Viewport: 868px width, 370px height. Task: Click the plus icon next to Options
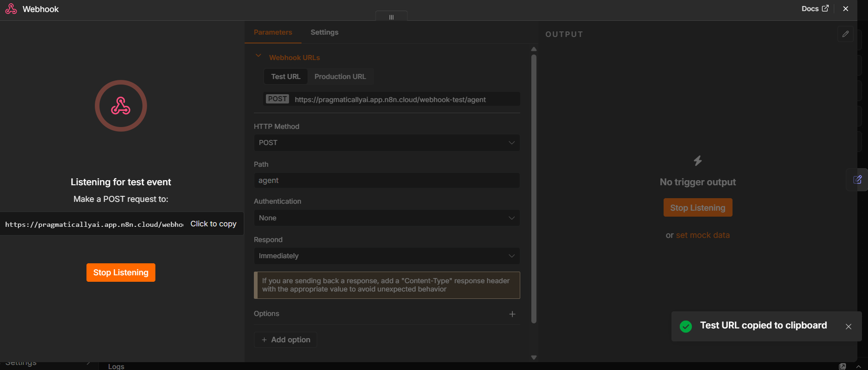(x=512, y=314)
